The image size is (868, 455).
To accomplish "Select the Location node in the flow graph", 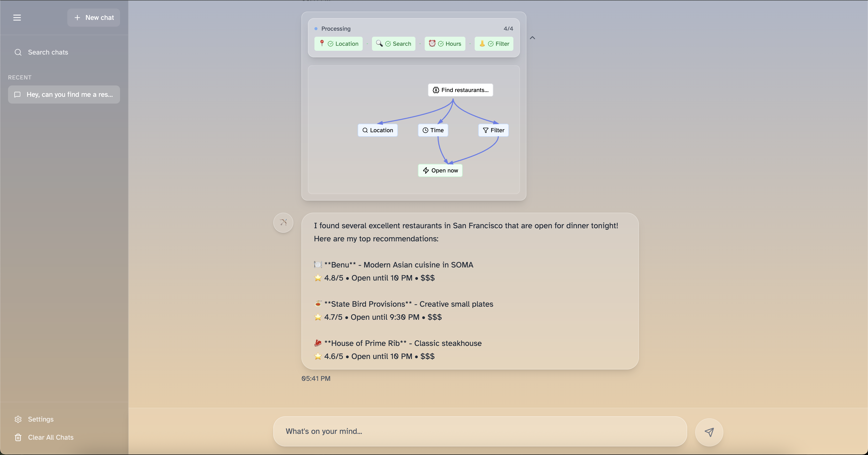I will [377, 130].
